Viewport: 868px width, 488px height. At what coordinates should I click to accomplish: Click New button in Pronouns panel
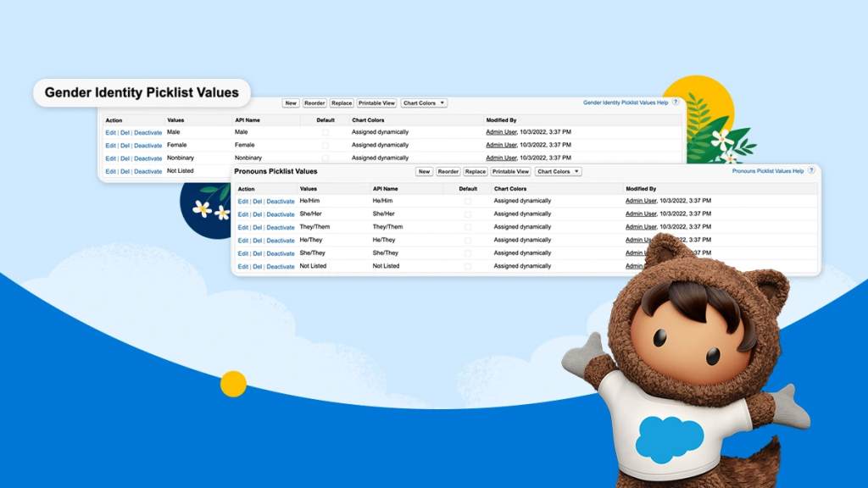click(x=424, y=171)
